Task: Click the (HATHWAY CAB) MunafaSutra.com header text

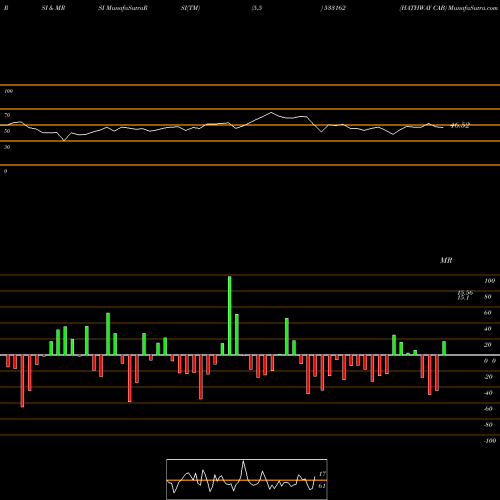Action: [x=449, y=8]
